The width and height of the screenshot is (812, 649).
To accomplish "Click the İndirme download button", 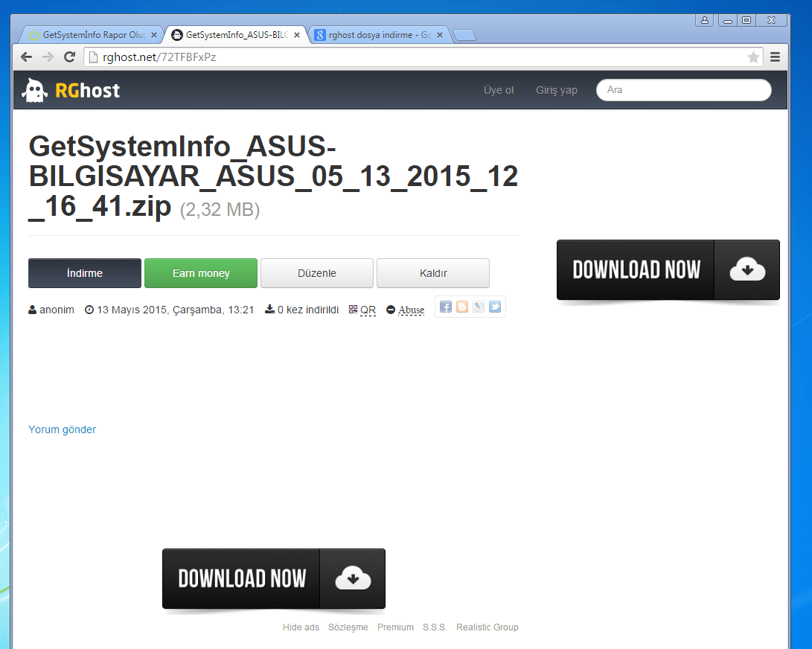I will pyautogui.click(x=85, y=273).
